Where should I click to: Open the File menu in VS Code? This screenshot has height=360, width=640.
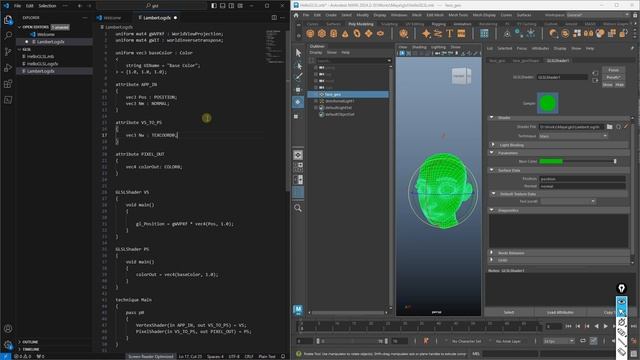tap(17, 6)
